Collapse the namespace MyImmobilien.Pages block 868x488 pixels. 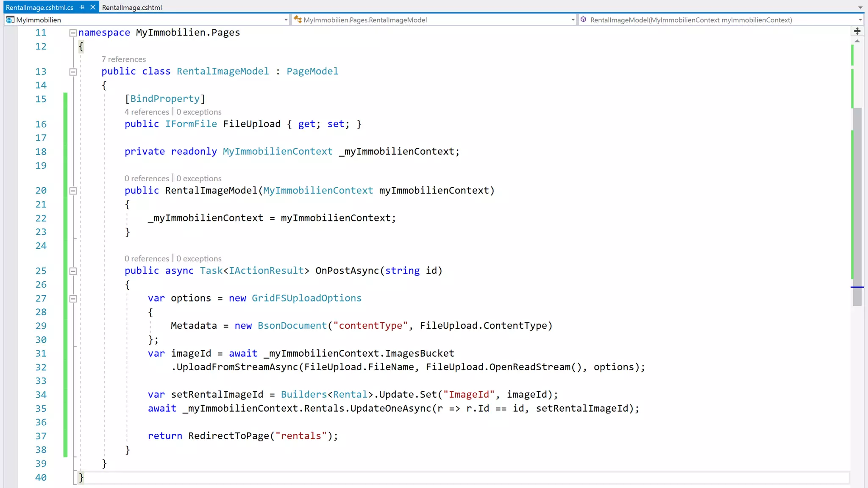coord(73,33)
